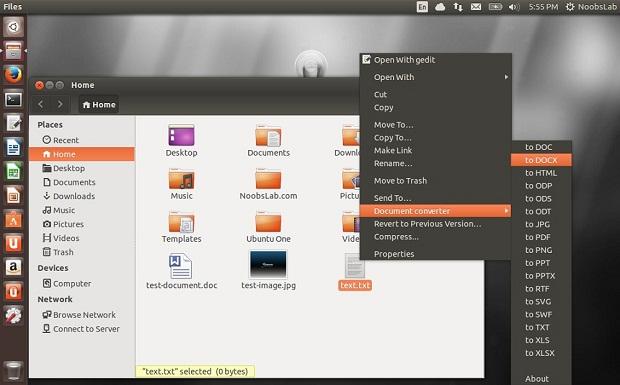Open Pictures in Places sidebar
This screenshot has width=620, height=385.
click(82, 224)
